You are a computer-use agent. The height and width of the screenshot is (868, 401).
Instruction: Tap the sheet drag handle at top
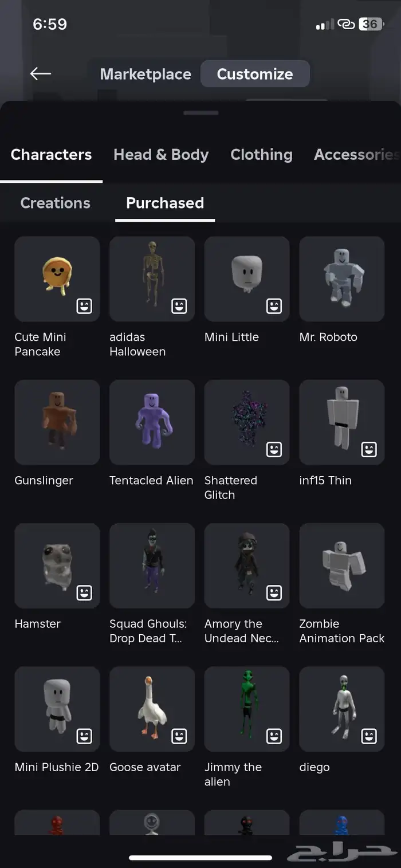tap(200, 113)
